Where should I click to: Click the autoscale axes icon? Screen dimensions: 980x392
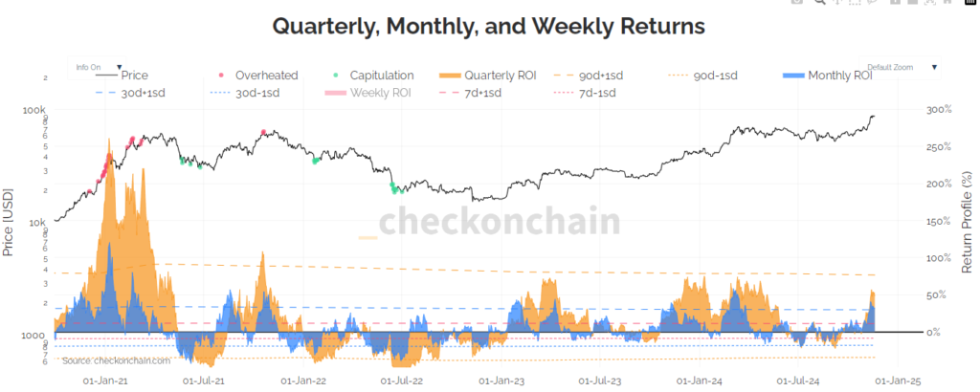pos(930,2)
